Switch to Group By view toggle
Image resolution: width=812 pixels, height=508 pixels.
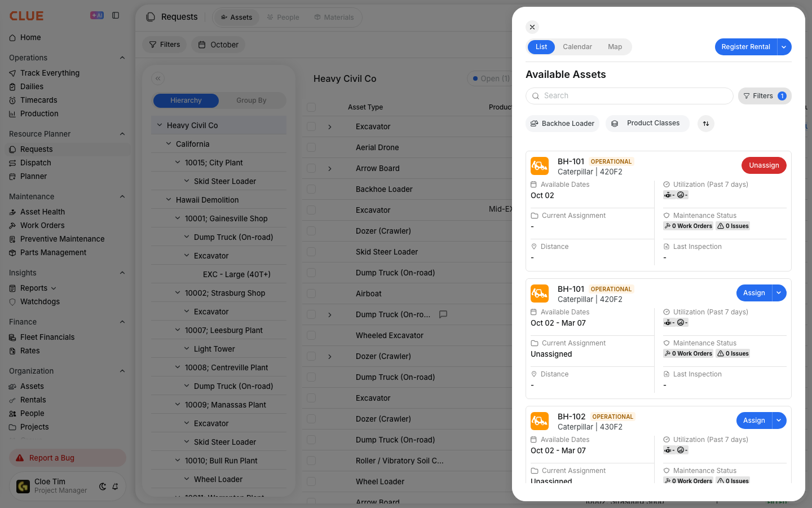click(x=251, y=100)
